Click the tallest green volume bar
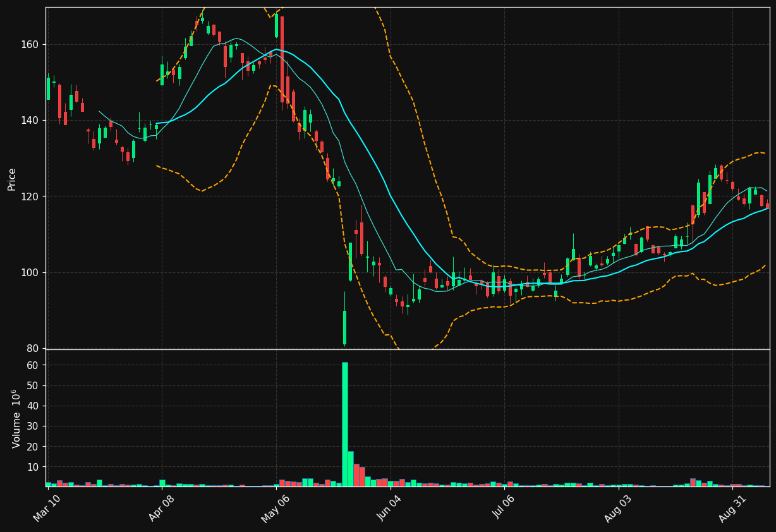The height and width of the screenshot is (532, 776). [344, 424]
